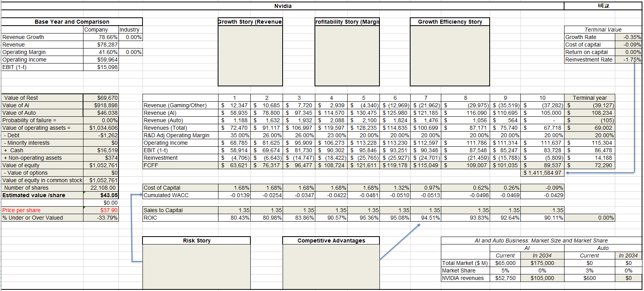This screenshot has height=291, width=644.
Task: Select the Revenue Growth company cell 78.66%
Action: 101,37
